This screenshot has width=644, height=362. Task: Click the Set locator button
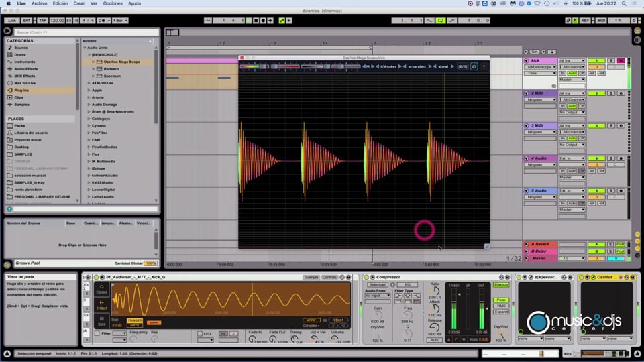(x=535, y=52)
